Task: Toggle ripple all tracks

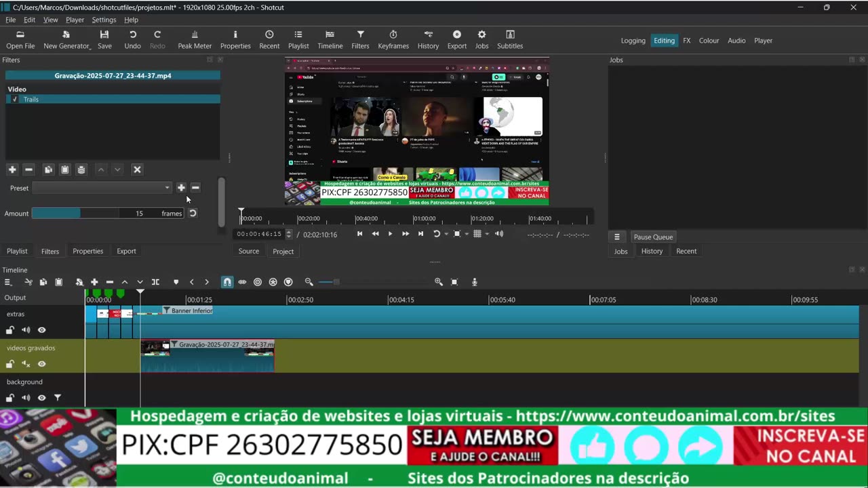Action: click(273, 282)
